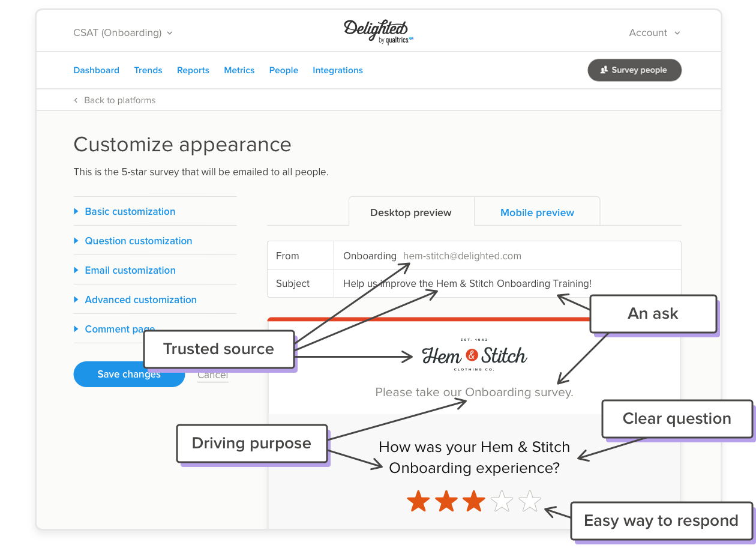The height and width of the screenshot is (557, 756).
Task: Click the Survey people button
Action: pos(634,70)
